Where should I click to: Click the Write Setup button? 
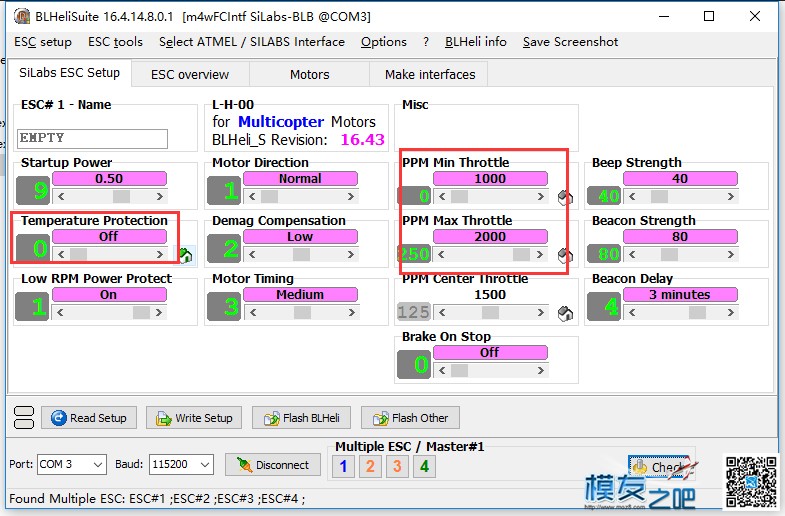pyautogui.click(x=194, y=417)
